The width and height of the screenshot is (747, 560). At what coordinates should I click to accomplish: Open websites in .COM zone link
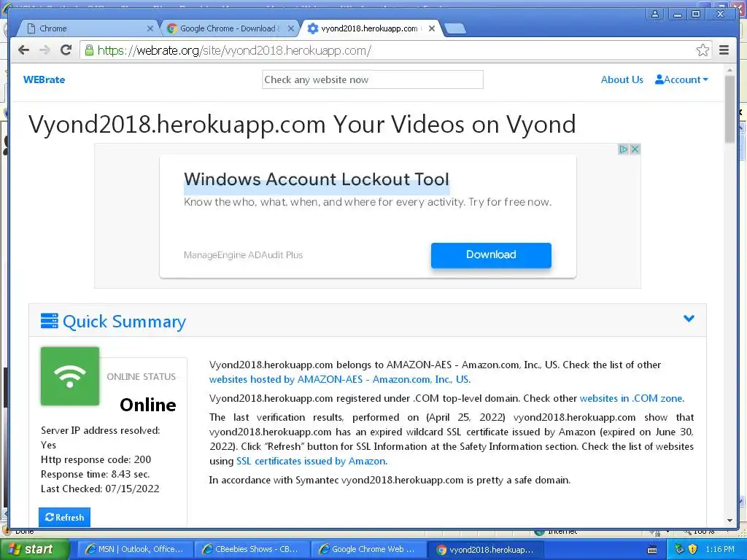point(632,399)
